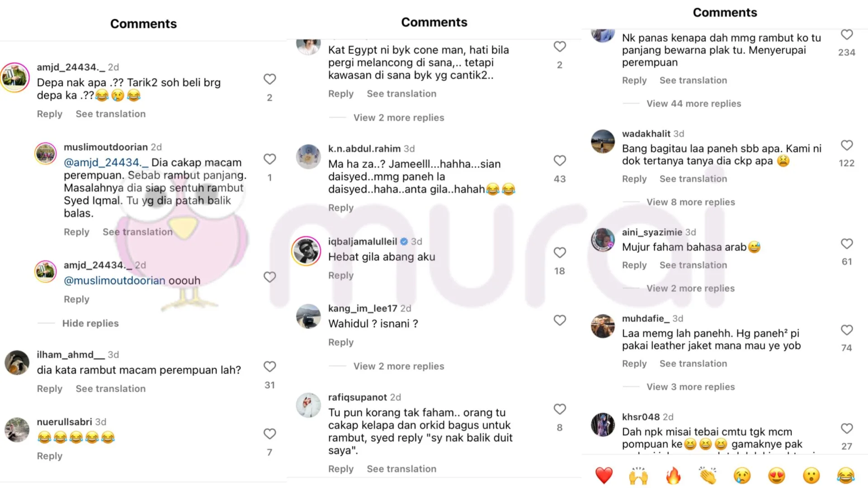Like wadakhalit's comment with heart
This screenshot has width=868, height=488.
(x=847, y=145)
